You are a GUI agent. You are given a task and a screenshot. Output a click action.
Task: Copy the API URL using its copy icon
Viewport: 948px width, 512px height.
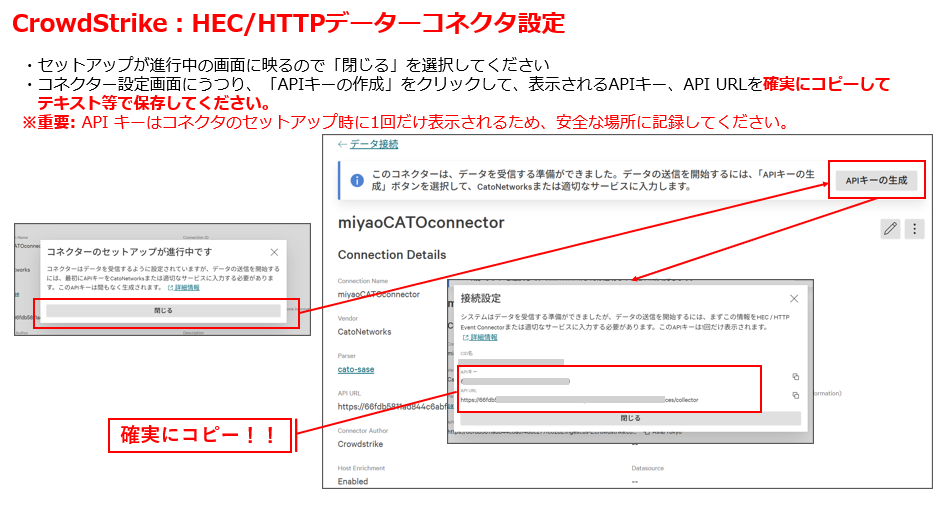(795, 395)
